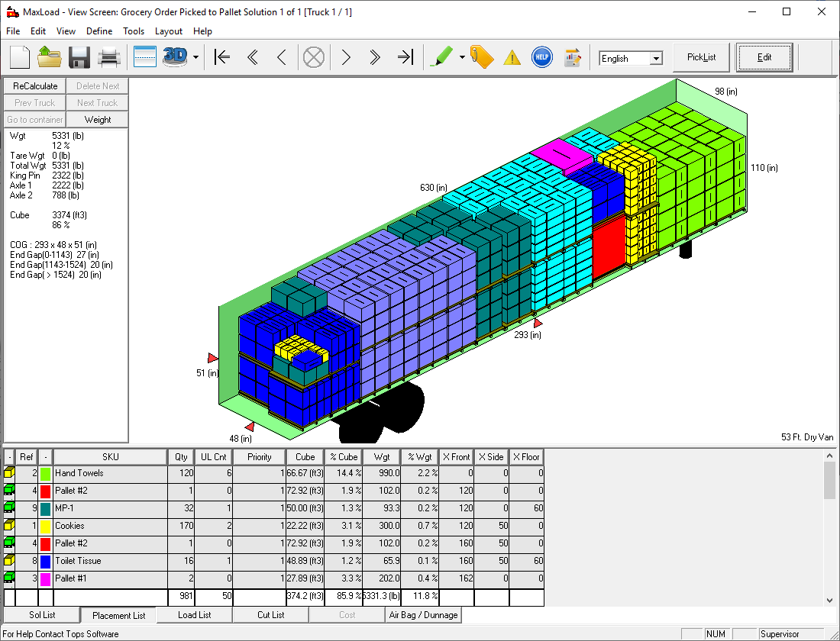Click the price tag label icon

tap(482, 57)
